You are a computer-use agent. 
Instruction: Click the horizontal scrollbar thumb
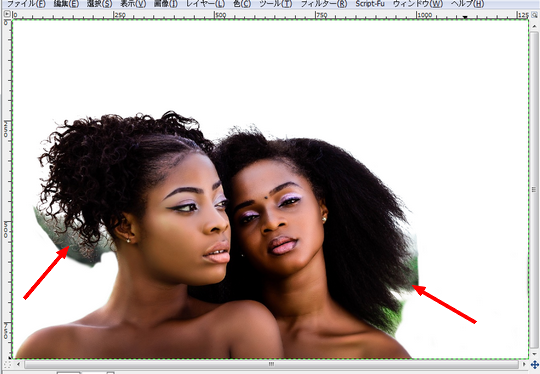(271, 364)
